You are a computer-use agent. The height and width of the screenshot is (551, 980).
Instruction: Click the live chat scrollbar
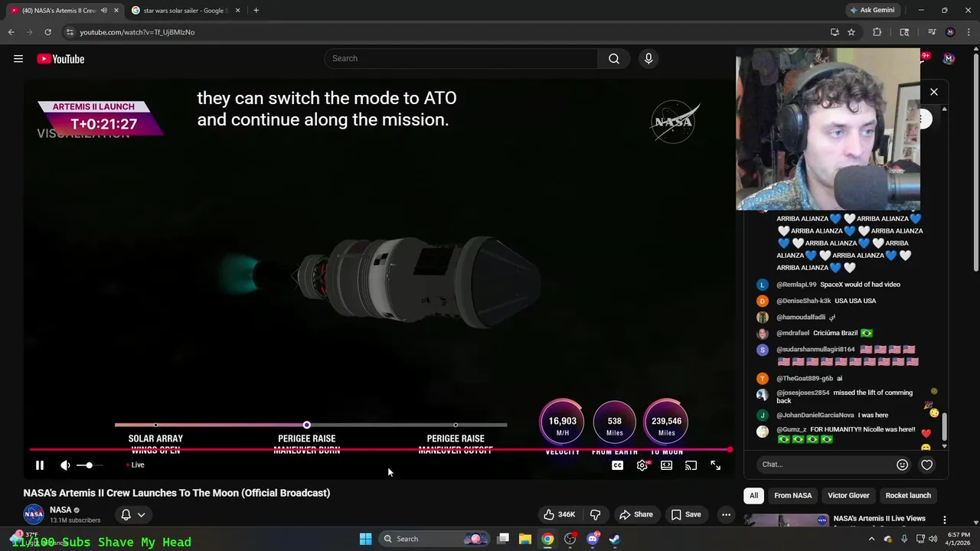click(945, 427)
